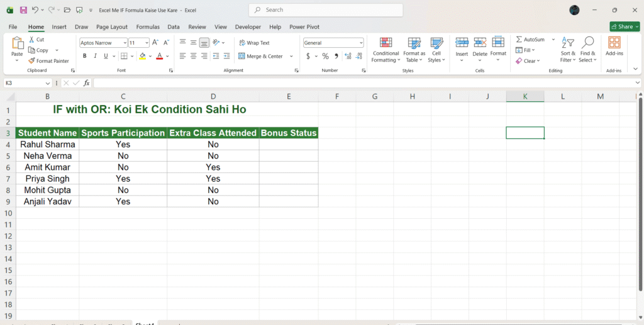Screen dimensions: 644x325
Task: Open the Fill dropdown
Action: (525, 50)
